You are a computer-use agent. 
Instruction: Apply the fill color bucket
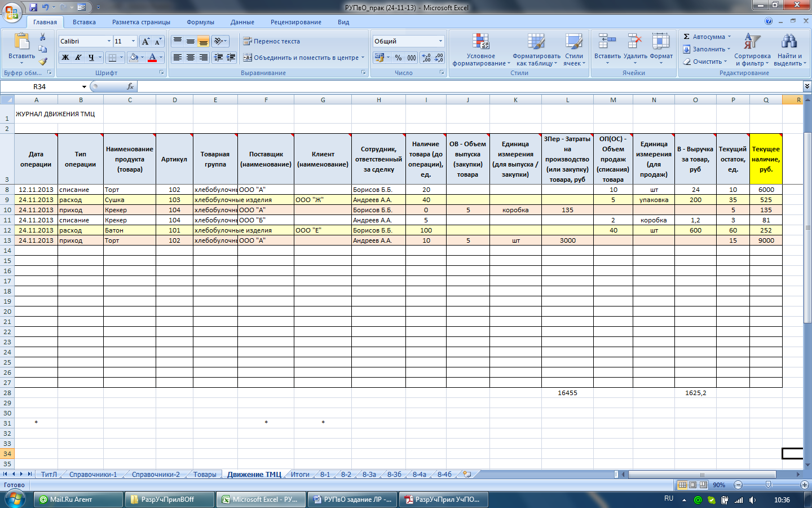point(134,58)
